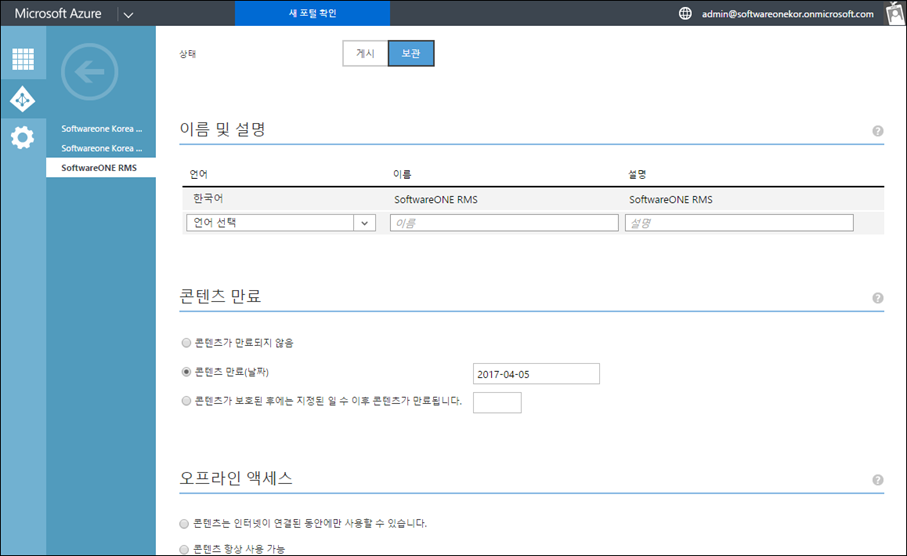The image size is (907, 556).
Task: Click the Microsoft Azure logo text
Action: pyautogui.click(x=58, y=13)
